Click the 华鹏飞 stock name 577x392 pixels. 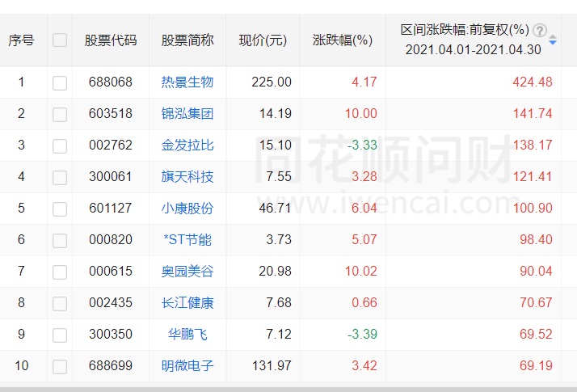pos(187,335)
